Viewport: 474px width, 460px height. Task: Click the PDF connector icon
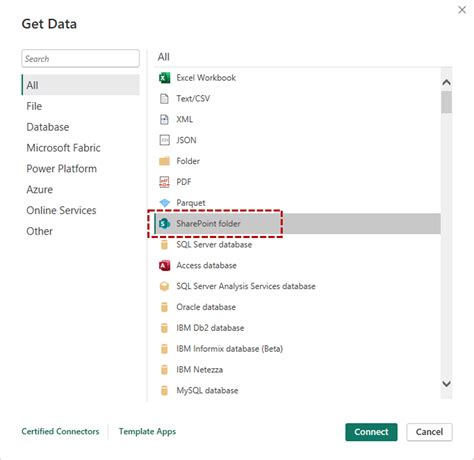[164, 182]
